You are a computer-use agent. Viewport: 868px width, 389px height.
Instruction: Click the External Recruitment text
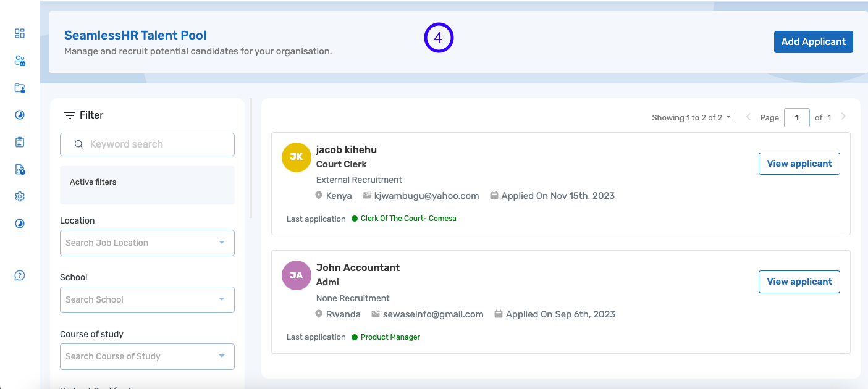[359, 180]
